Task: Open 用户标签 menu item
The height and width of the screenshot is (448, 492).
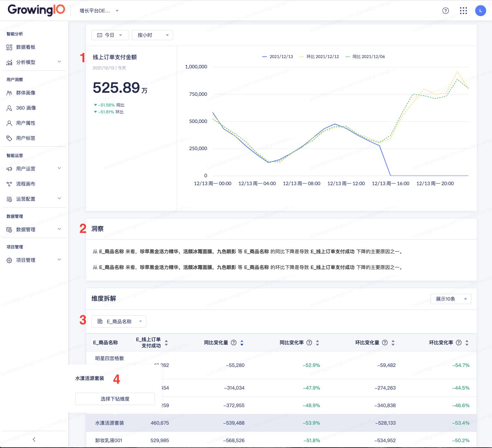Action: coord(26,138)
